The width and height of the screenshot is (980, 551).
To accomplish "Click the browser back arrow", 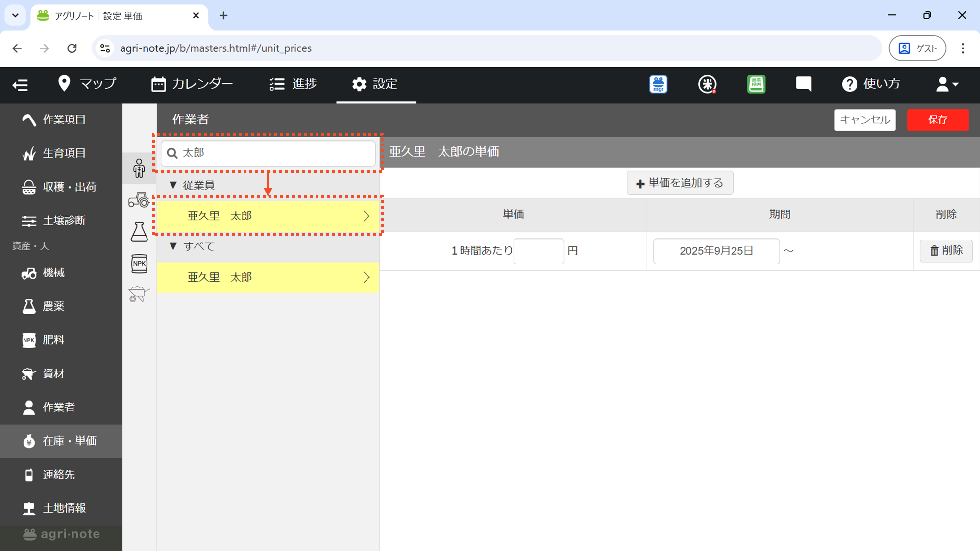I will [17, 48].
